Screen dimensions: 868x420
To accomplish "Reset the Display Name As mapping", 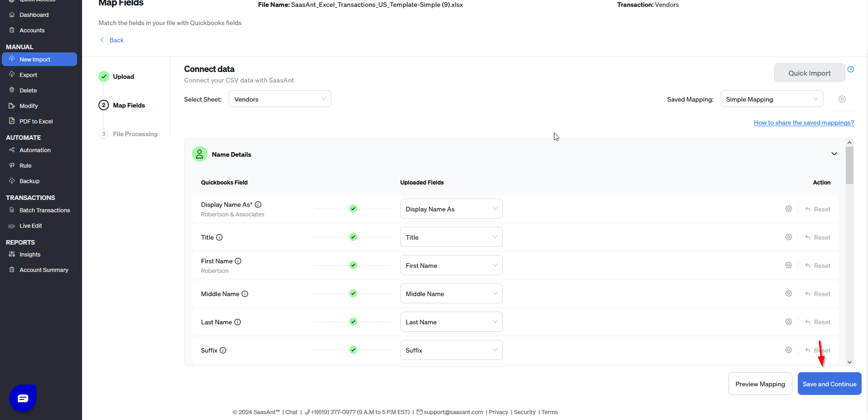I will click(x=818, y=209).
